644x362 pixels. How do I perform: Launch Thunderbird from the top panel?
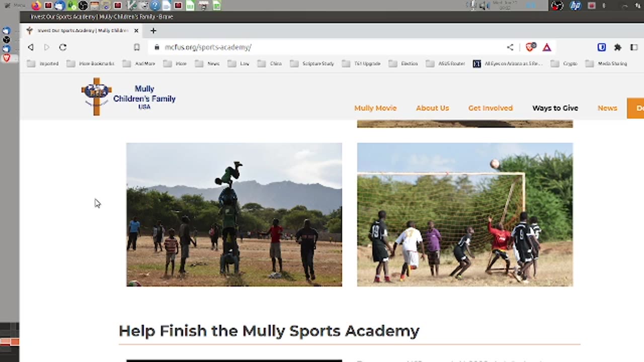(x=59, y=6)
